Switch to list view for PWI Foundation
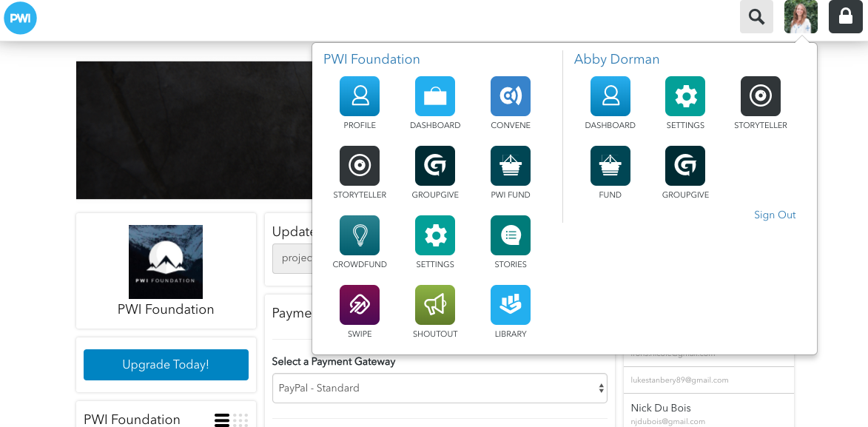This screenshot has width=868, height=427. [222, 420]
